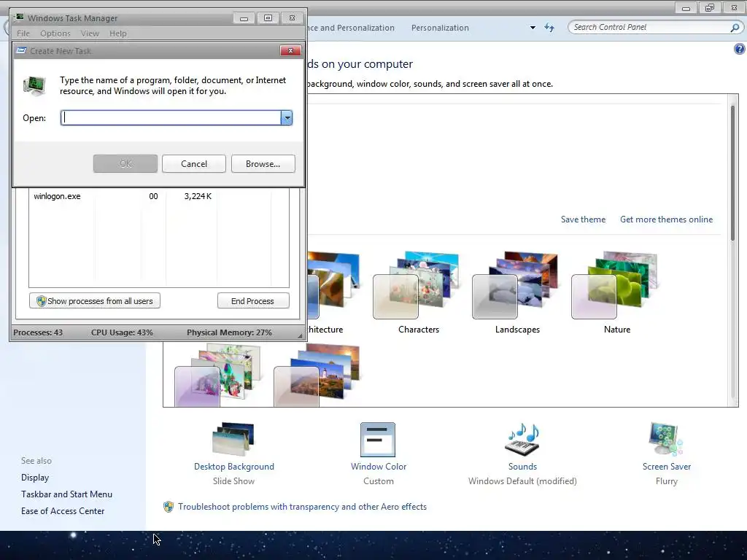Click Get more themes online link
The image size is (747, 560).
click(x=666, y=219)
